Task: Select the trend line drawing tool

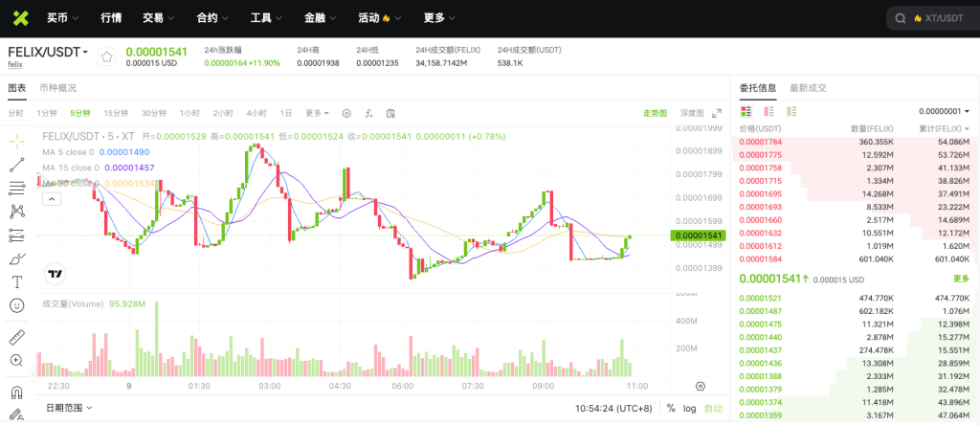Action: [17, 166]
